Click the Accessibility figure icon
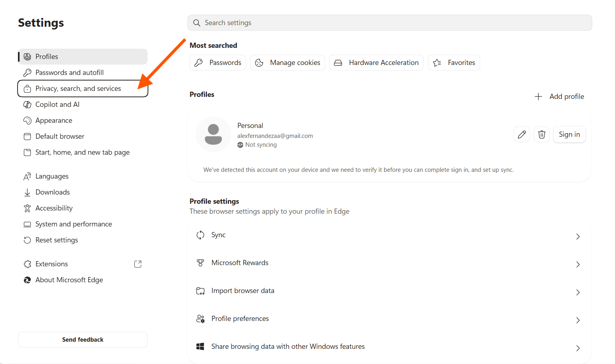Screen dimensions: 615x364 (27, 208)
